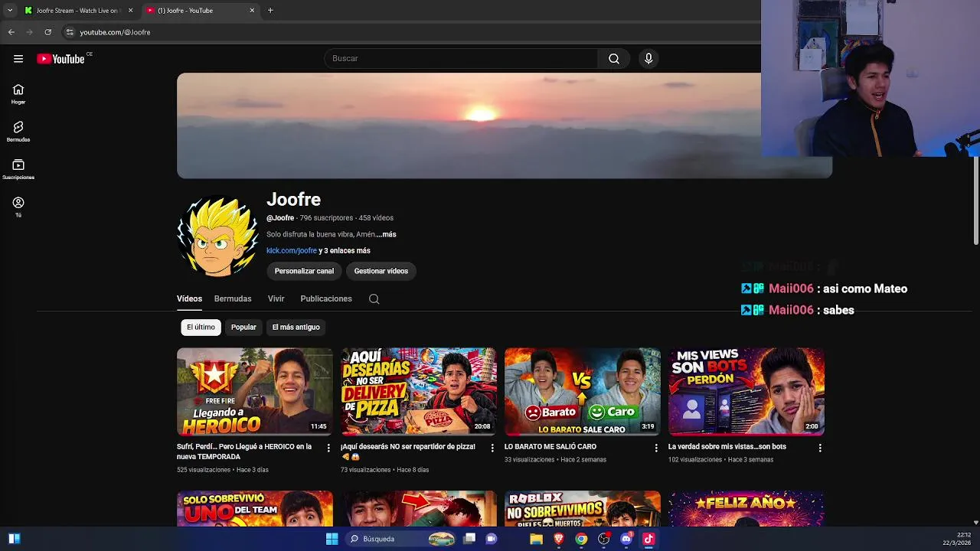The width and height of the screenshot is (980, 551).
Task: Click the Joofre channel avatar
Action: pos(218,237)
